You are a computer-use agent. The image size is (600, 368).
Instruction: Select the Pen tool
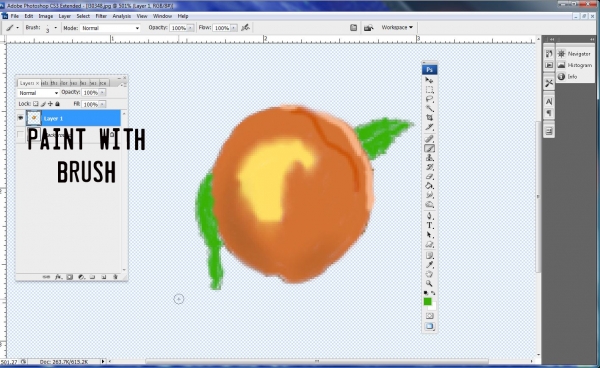(429, 216)
